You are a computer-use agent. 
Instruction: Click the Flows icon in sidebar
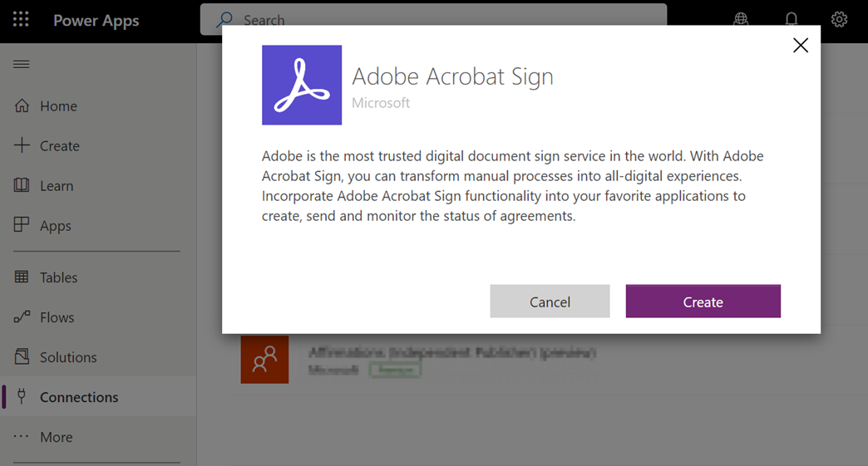22,316
